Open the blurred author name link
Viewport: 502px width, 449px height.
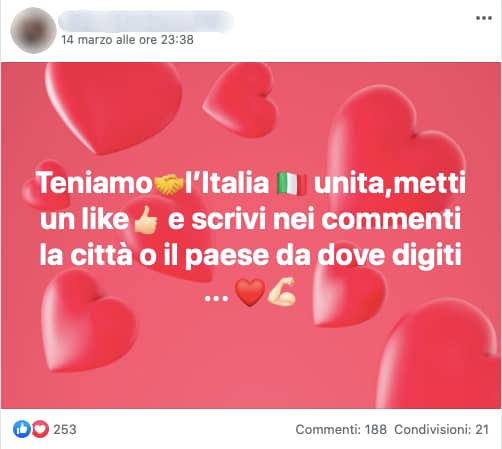click(x=146, y=21)
